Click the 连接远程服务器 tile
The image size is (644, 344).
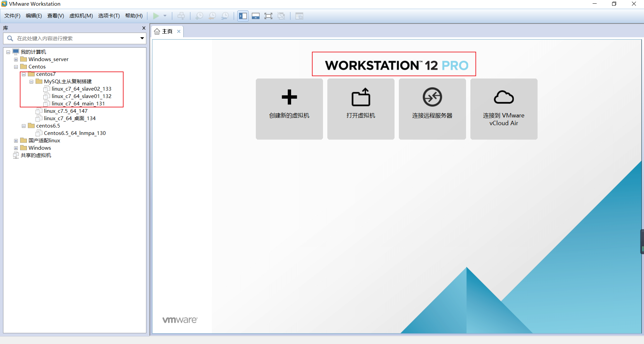coord(432,109)
